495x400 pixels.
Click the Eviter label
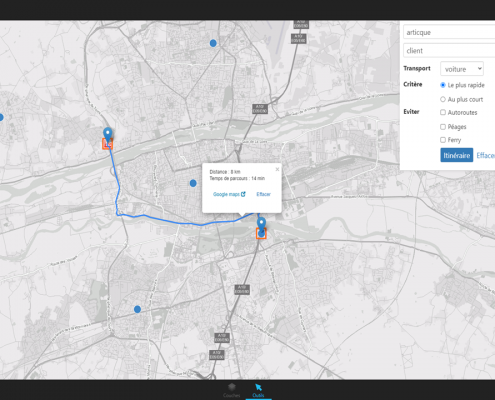411,112
